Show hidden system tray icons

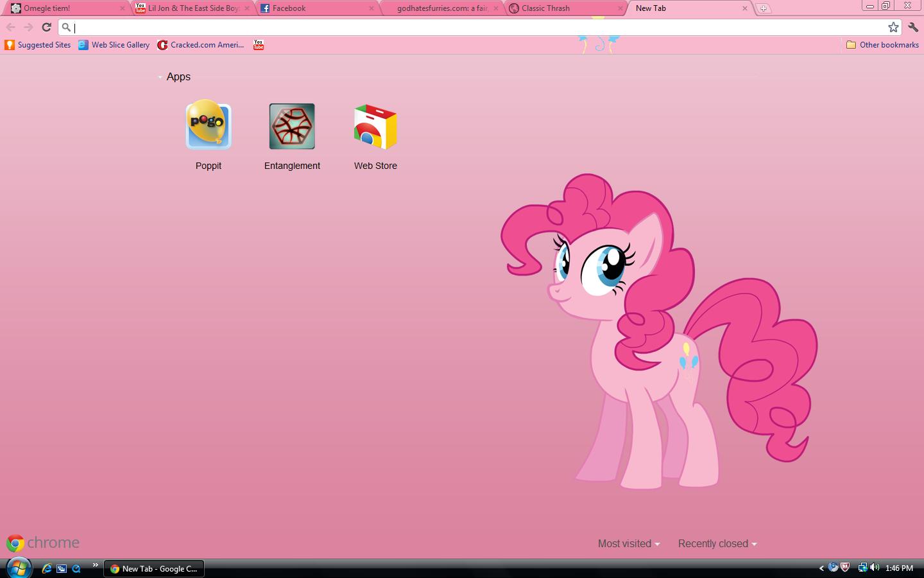point(821,568)
